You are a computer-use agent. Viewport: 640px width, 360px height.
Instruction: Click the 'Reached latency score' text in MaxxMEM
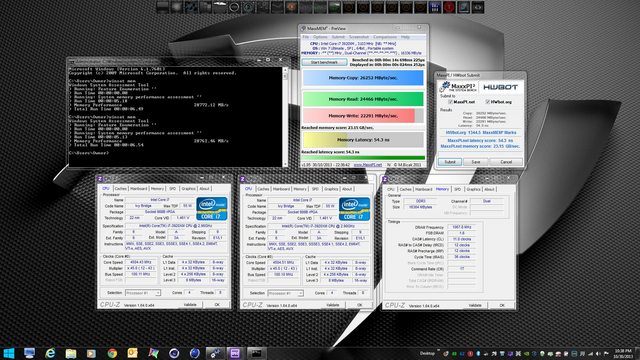pyautogui.click(x=330, y=152)
